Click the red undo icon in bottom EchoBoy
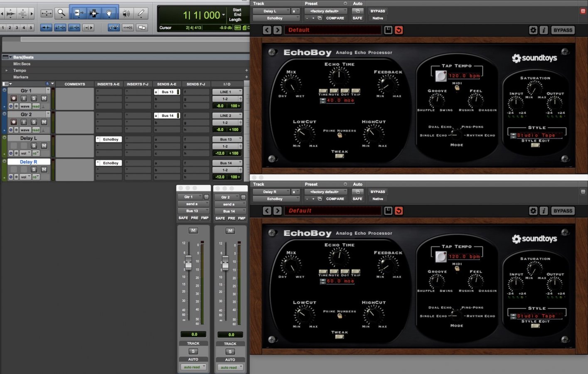The height and width of the screenshot is (374, 588). (399, 211)
